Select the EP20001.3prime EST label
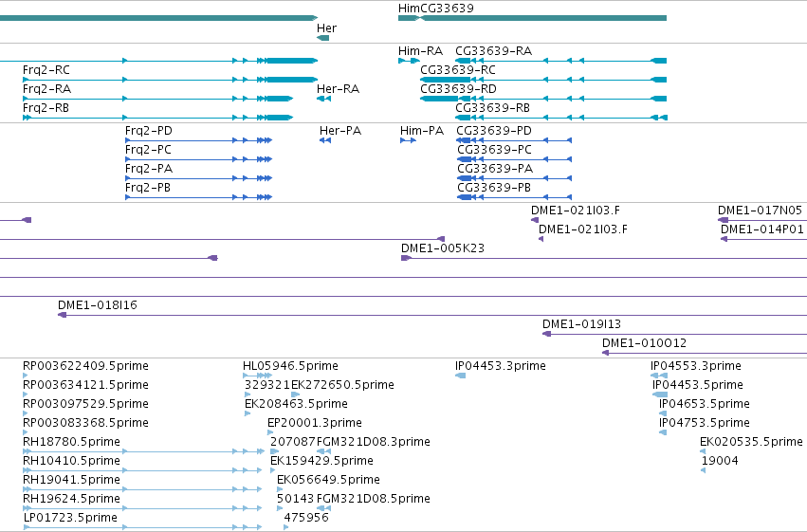The width and height of the screenshot is (807, 532). (x=315, y=423)
